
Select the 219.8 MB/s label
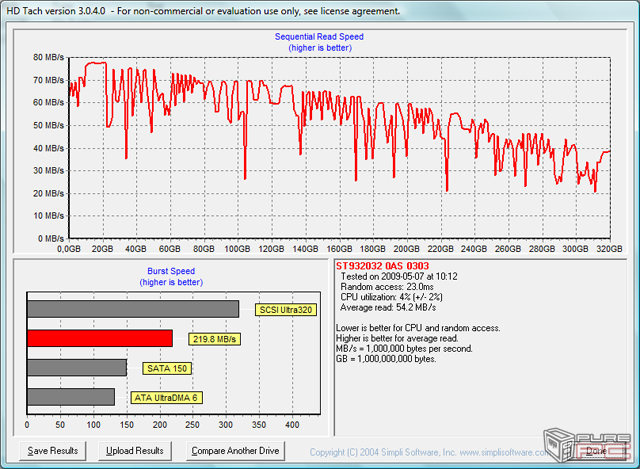tap(215, 339)
